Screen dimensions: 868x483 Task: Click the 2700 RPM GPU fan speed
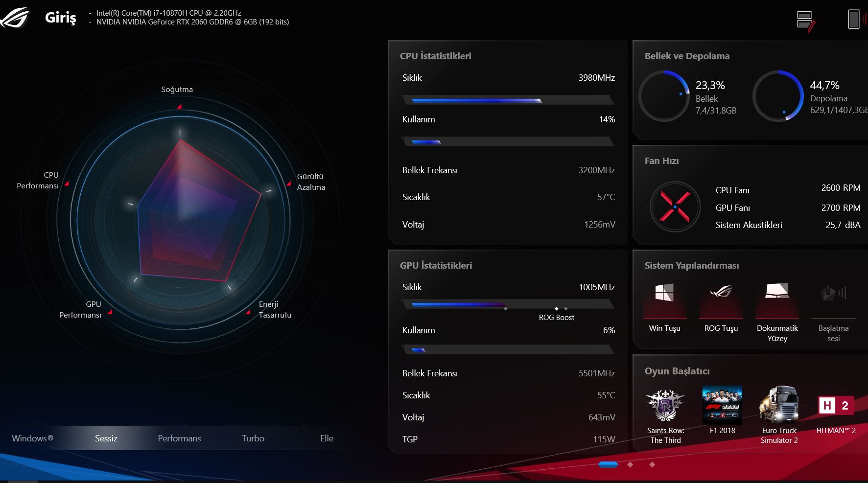tap(841, 208)
